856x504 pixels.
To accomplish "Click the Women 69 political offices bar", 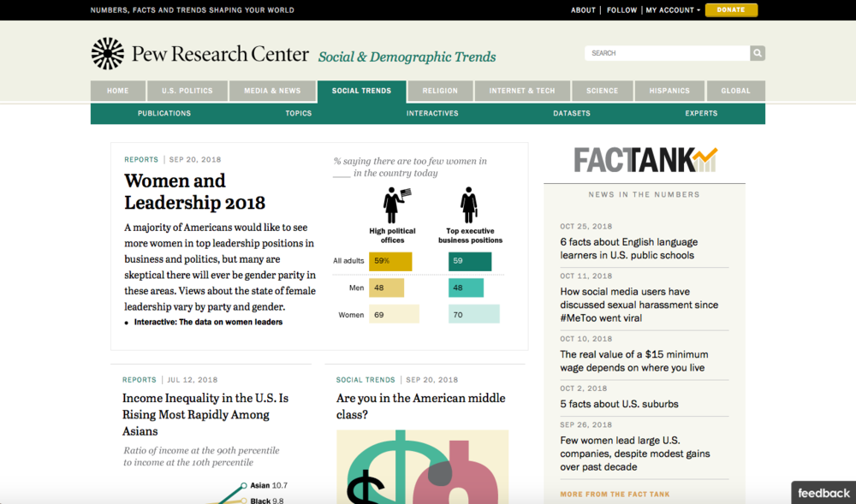I will click(394, 315).
